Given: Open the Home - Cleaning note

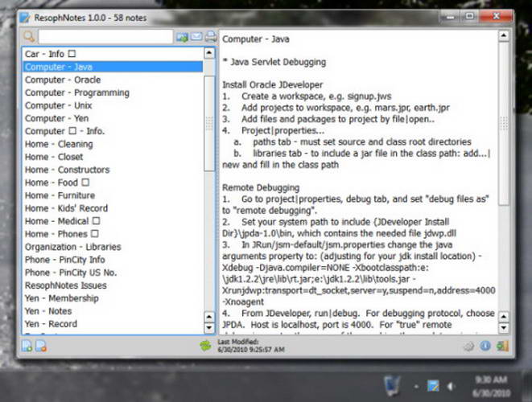Looking at the screenshot, I should click(113, 144).
